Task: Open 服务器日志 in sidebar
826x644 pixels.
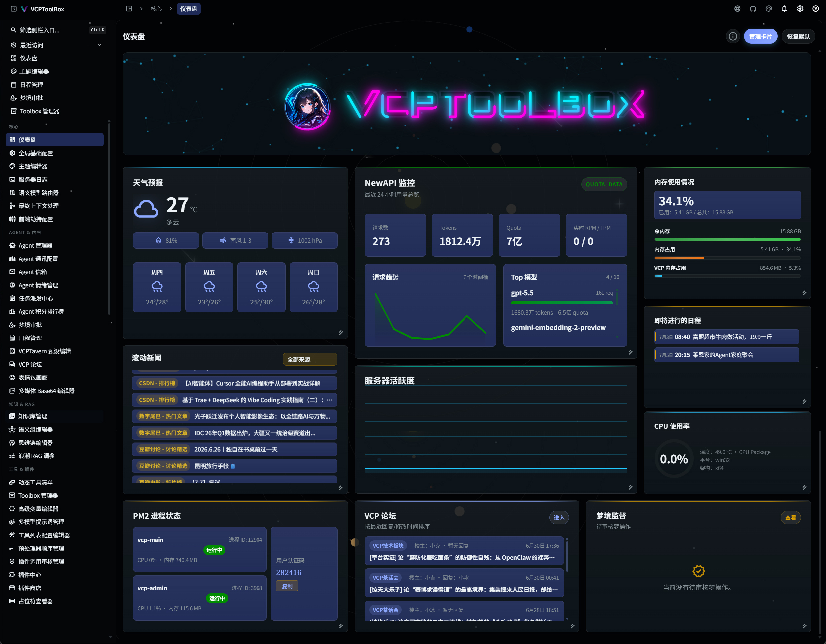Action: click(x=54, y=179)
